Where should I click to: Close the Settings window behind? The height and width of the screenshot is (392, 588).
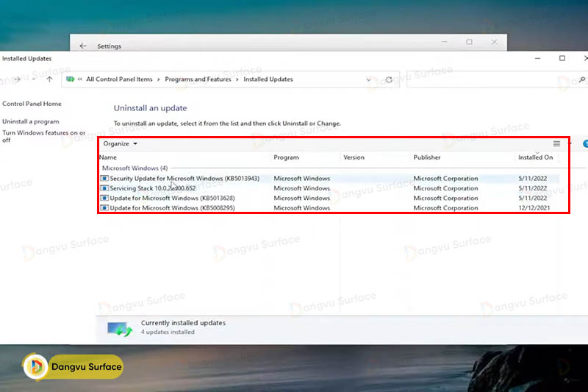pyautogui.click(x=494, y=42)
